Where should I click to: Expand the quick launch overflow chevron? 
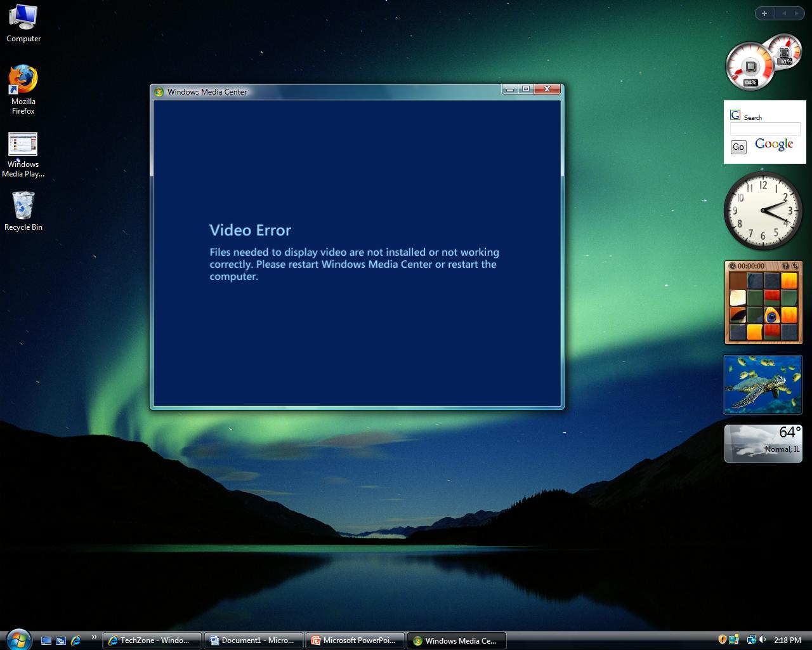94,637
